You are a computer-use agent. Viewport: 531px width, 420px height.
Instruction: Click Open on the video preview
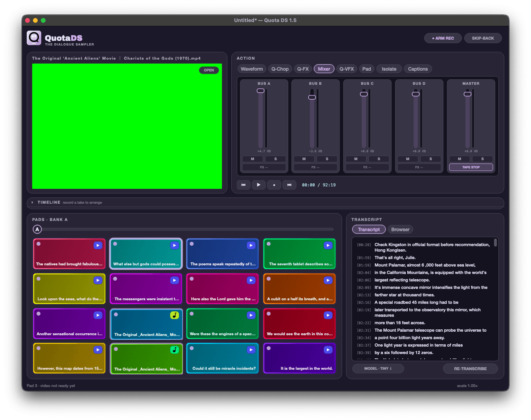coord(209,70)
